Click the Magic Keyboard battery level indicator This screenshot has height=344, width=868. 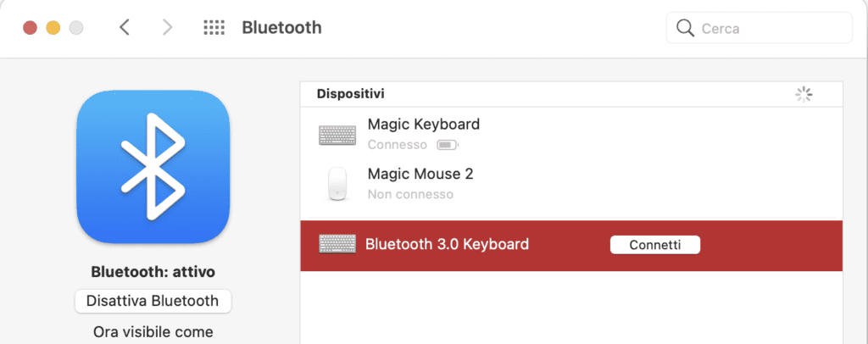point(448,146)
